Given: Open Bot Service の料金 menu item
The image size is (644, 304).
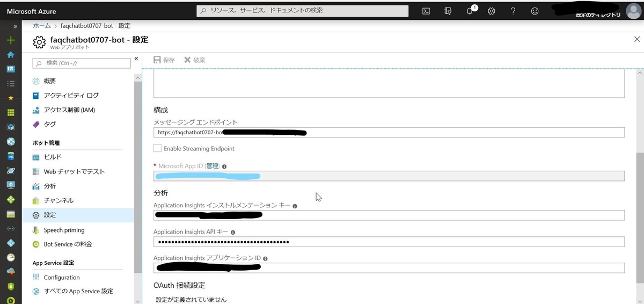Looking at the screenshot, I should click(78, 244).
